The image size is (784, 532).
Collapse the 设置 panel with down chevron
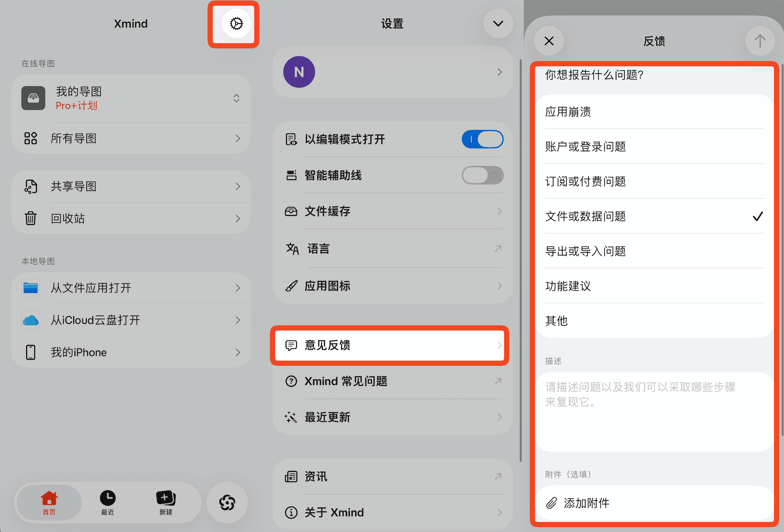click(498, 24)
